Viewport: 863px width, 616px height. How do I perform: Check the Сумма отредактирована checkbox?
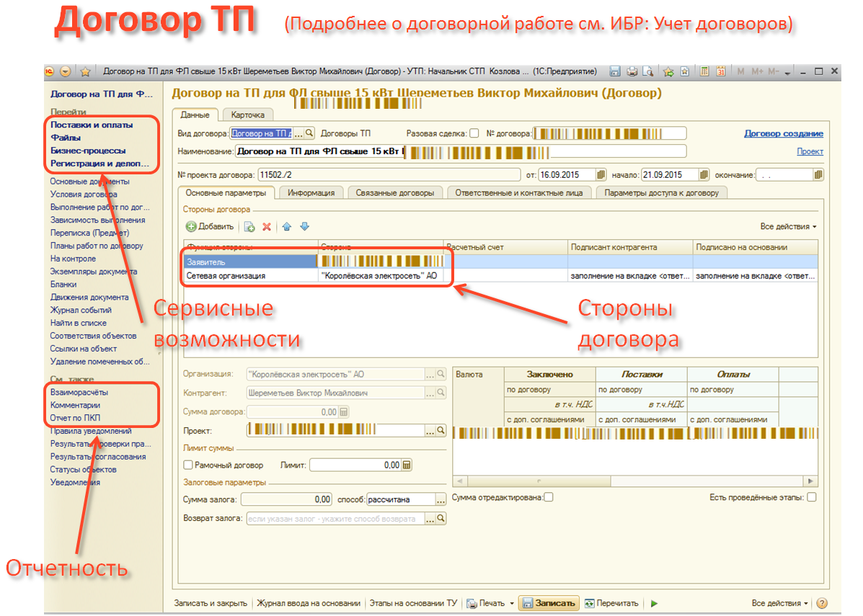tap(549, 497)
